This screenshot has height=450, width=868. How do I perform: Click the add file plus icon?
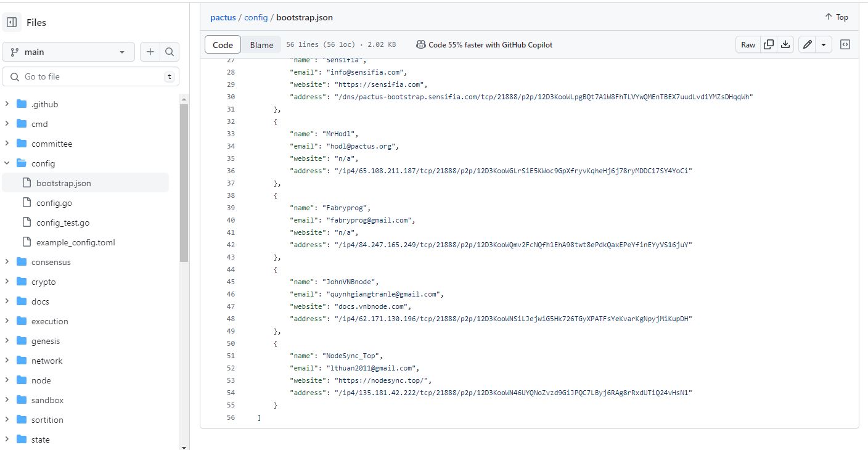coord(150,52)
